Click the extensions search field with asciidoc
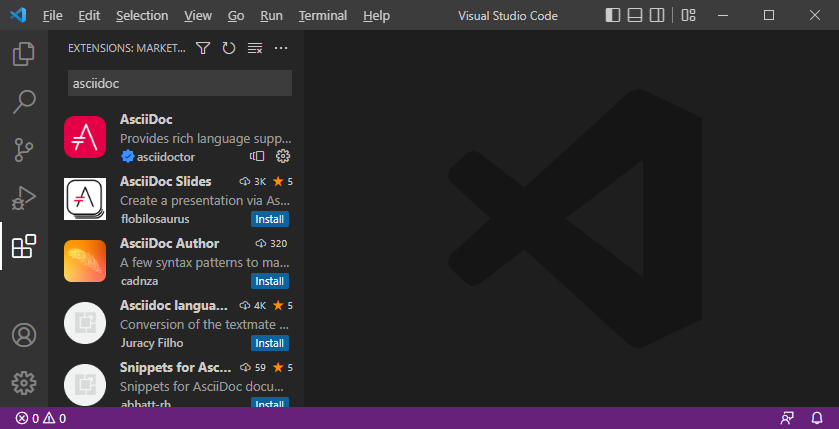 pyautogui.click(x=180, y=83)
